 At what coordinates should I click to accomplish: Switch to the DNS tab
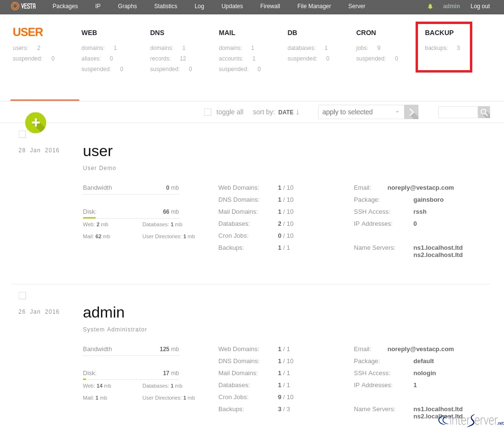(x=157, y=33)
